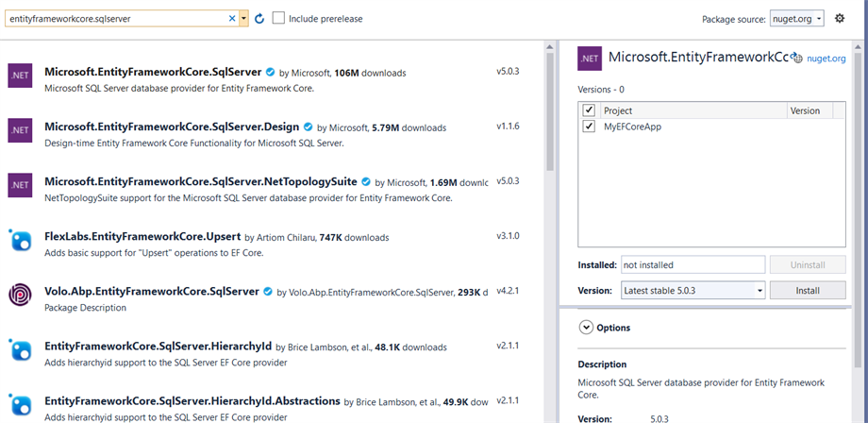Open the nuget.org link
This screenshot has width=868, height=423.
pyautogui.click(x=826, y=59)
